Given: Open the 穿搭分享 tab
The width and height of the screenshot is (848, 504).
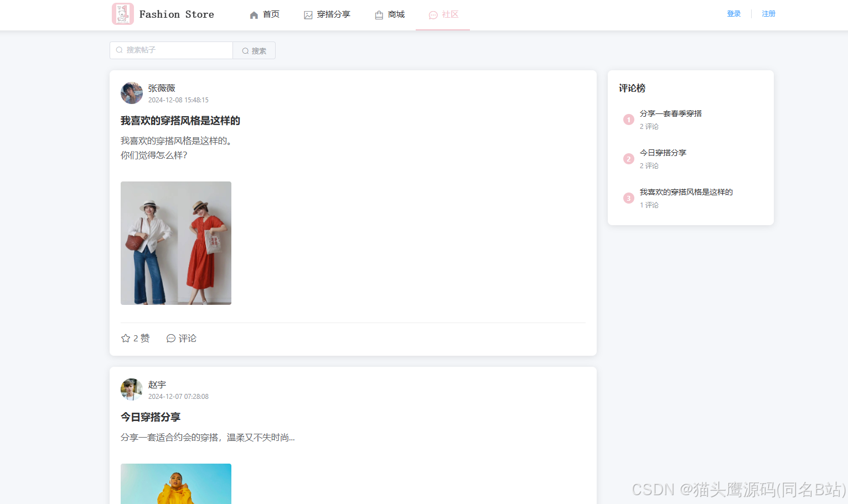Looking at the screenshot, I should [327, 14].
